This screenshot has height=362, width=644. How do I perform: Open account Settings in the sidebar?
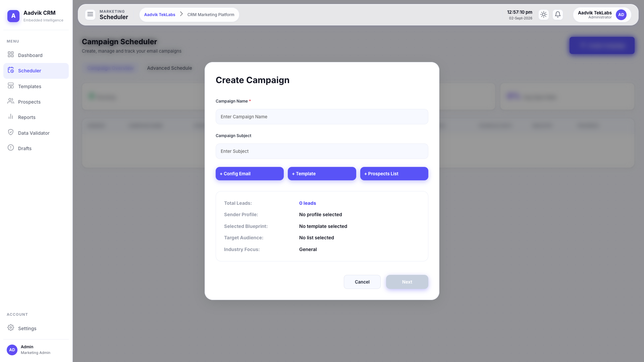point(36,328)
